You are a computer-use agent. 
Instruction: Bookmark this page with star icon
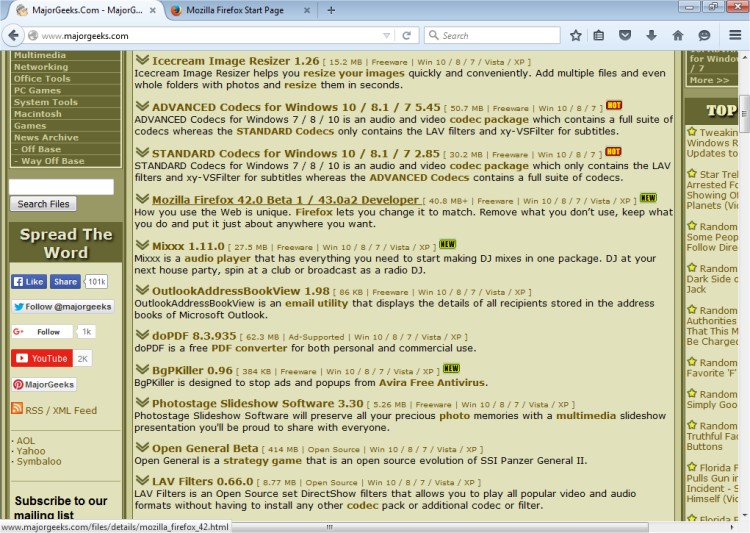[575, 35]
